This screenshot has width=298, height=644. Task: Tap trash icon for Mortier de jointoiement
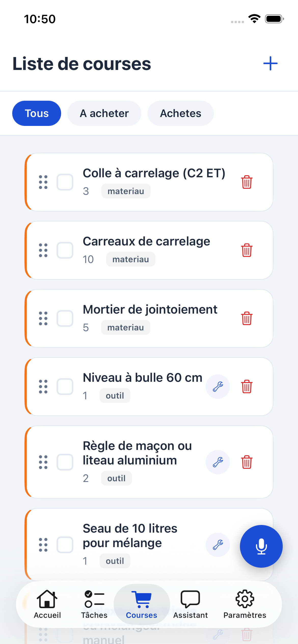247,318
